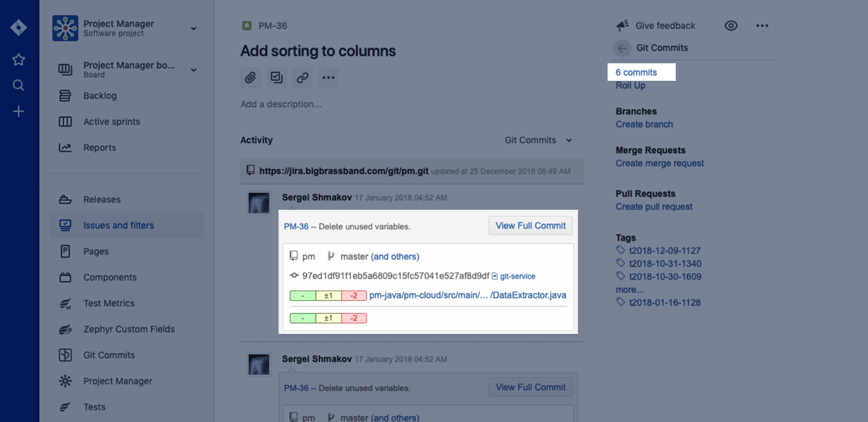Click the green added-lines indicator for DataExtractor.java

pos(303,295)
